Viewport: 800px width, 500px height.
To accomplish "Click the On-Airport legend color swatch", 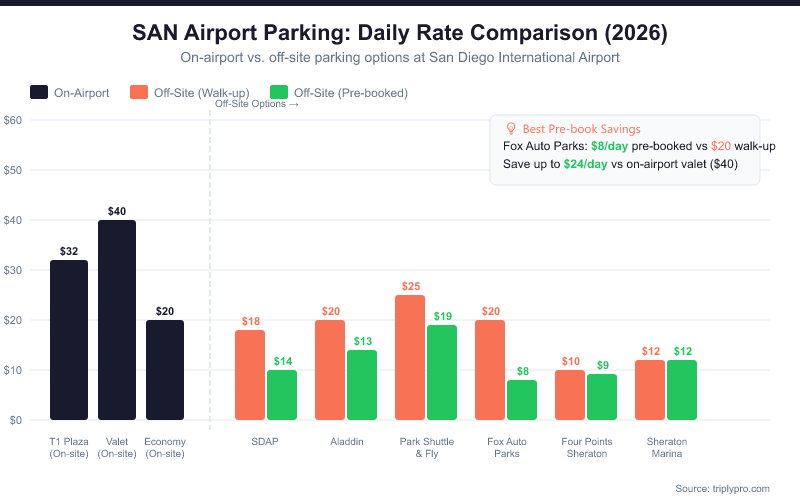I will point(40,93).
